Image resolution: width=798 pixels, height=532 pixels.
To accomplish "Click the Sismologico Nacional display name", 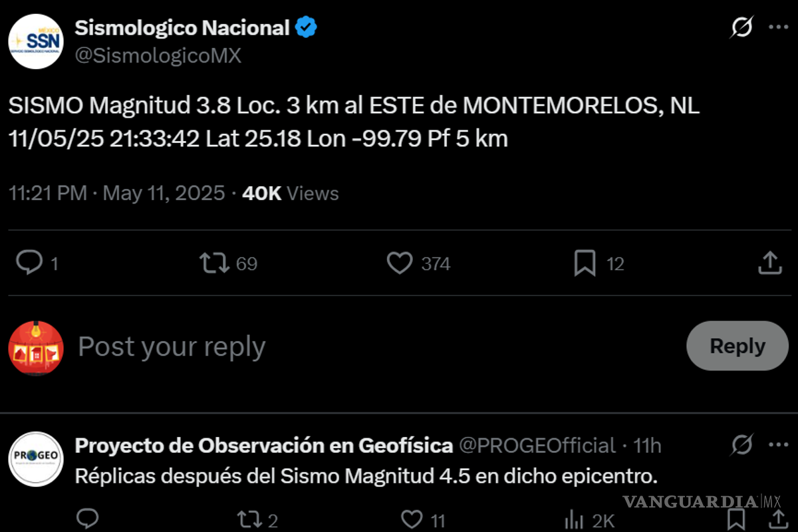I will (x=182, y=28).
